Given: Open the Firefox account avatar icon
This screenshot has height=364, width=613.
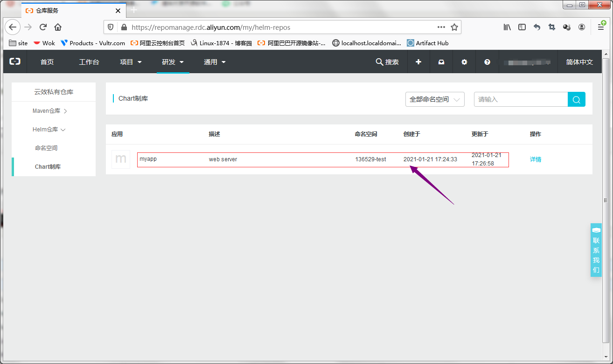Looking at the screenshot, I should click(x=582, y=27).
